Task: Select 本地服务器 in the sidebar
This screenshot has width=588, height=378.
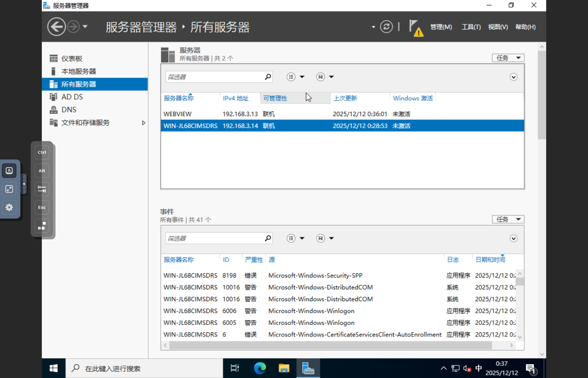Action: click(79, 72)
